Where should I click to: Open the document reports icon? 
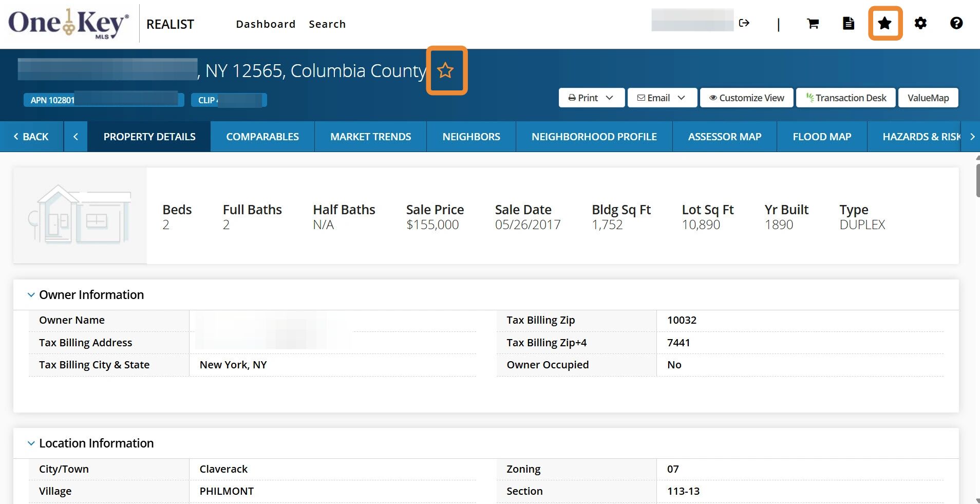(849, 23)
